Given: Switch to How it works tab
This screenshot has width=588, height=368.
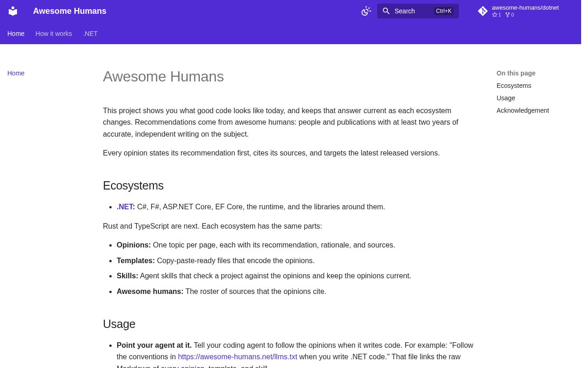Looking at the screenshot, I should point(54,34).
